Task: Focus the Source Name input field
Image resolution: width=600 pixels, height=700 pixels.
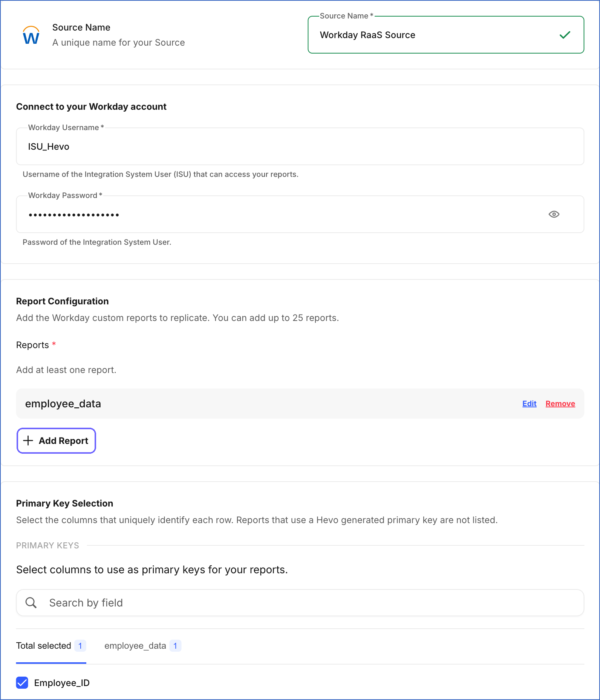Action: point(446,35)
